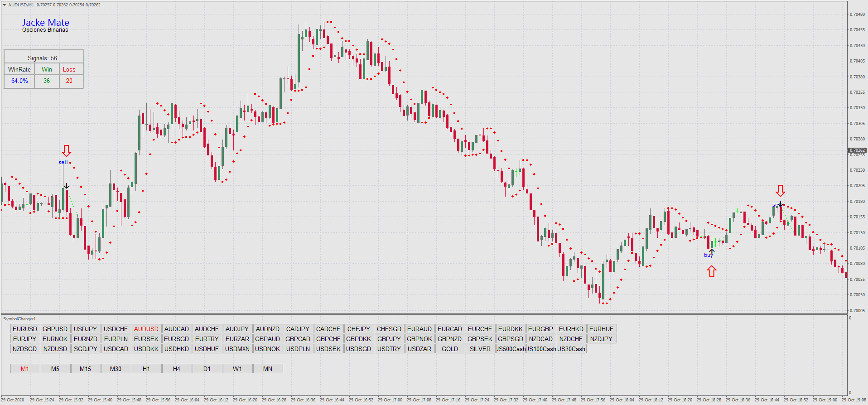868x405 pixels.
Task: Open the US30Cash symbol
Action: [571, 349]
